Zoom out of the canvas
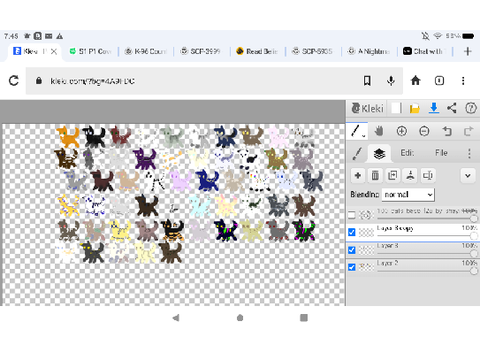 424,131
